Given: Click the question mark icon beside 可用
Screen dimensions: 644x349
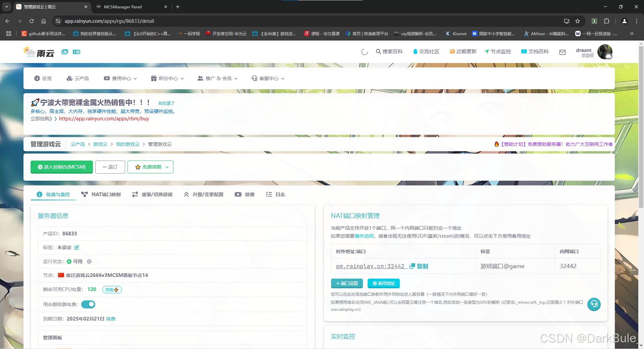Looking at the screenshot, I should tap(89, 261).
